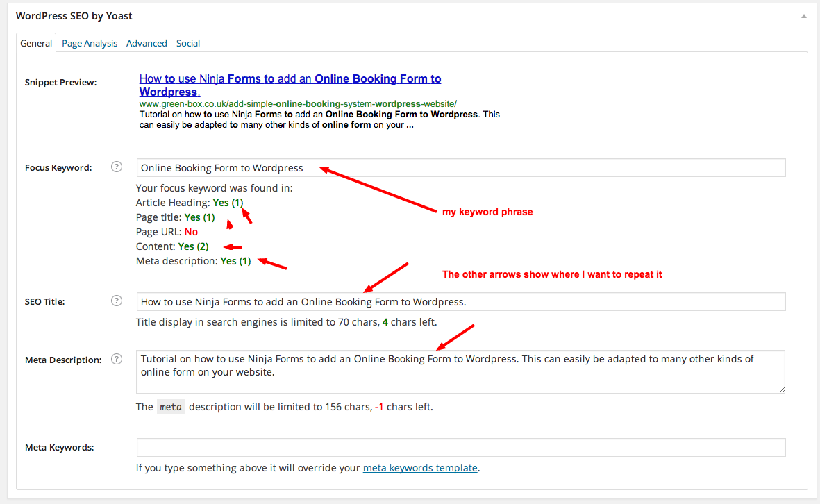Screen dimensions: 820x504
Task: Click 'Your focus keyword was found in:' text
Action: [215, 188]
